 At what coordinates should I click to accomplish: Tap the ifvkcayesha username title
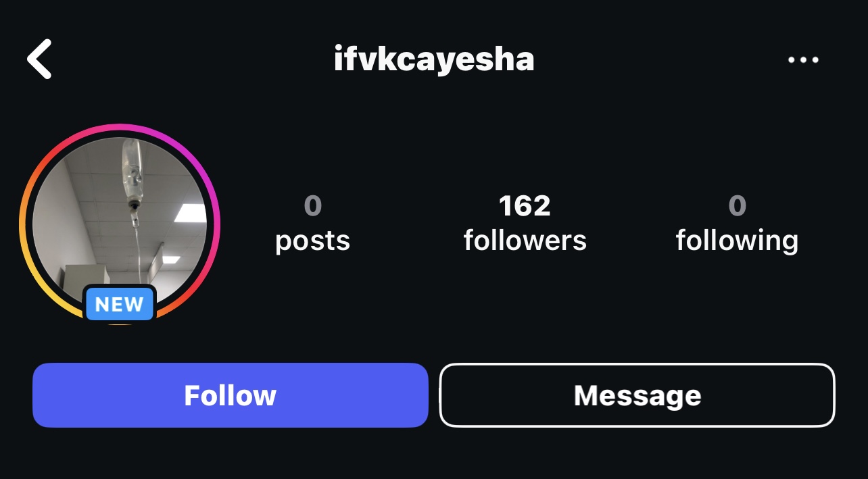(434, 59)
